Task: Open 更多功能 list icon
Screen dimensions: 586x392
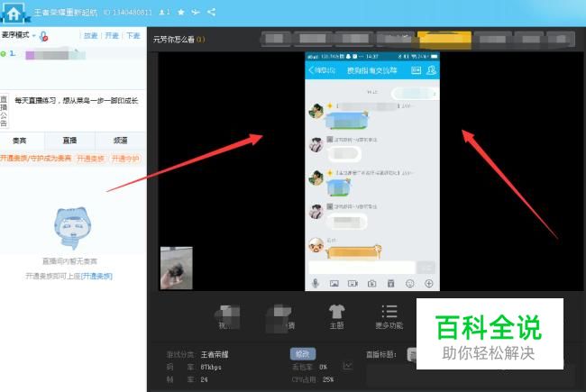Action: [x=389, y=317]
